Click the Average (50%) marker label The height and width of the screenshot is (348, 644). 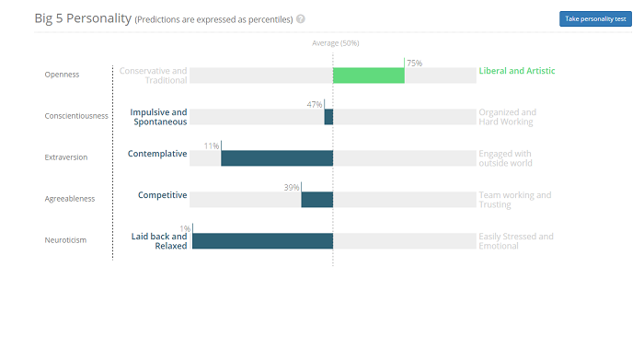click(x=336, y=43)
